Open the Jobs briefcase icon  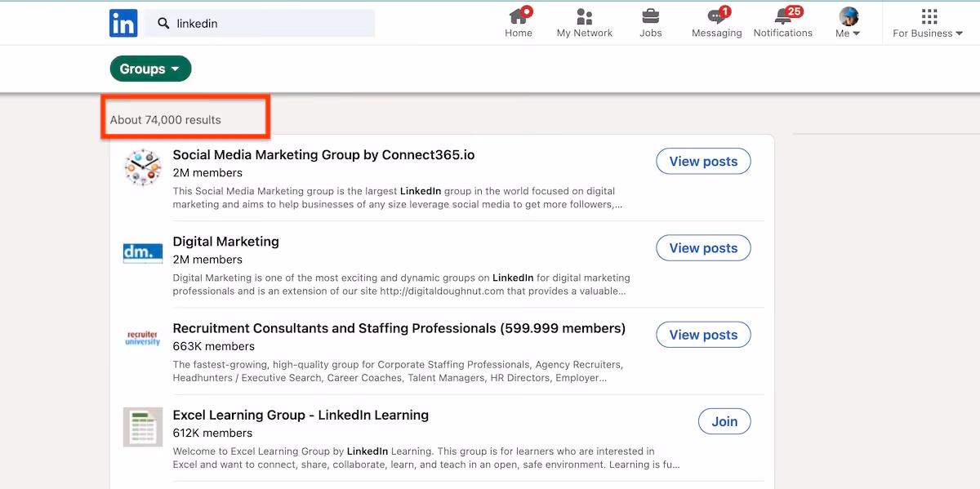[x=651, y=16]
